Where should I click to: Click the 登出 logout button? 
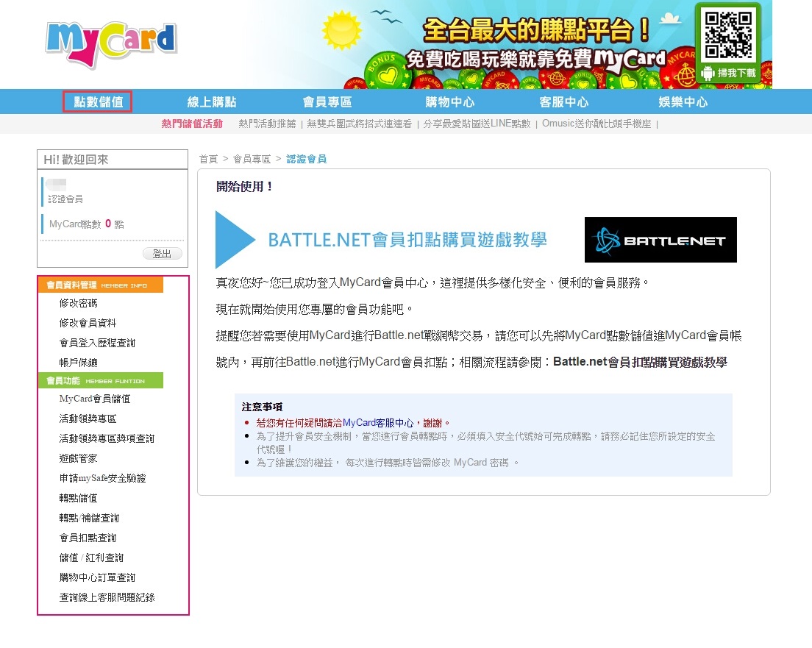tap(162, 253)
